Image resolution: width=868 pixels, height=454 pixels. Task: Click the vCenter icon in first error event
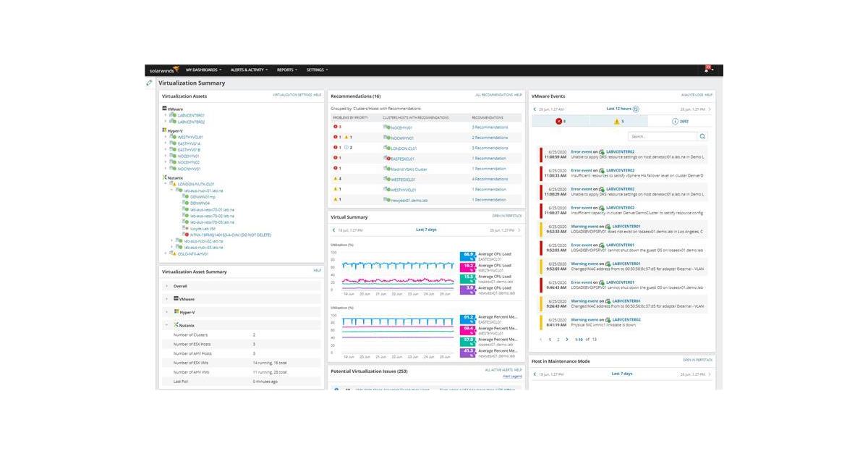[x=602, y=152]
